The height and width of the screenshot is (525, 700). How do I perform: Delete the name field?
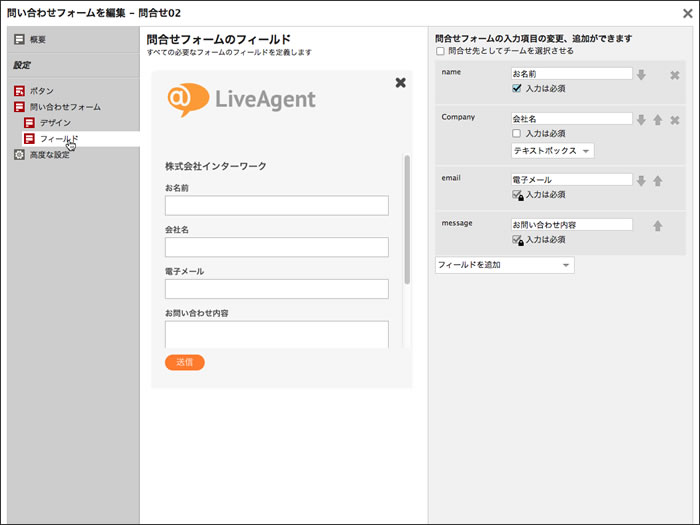click(675, 75)
